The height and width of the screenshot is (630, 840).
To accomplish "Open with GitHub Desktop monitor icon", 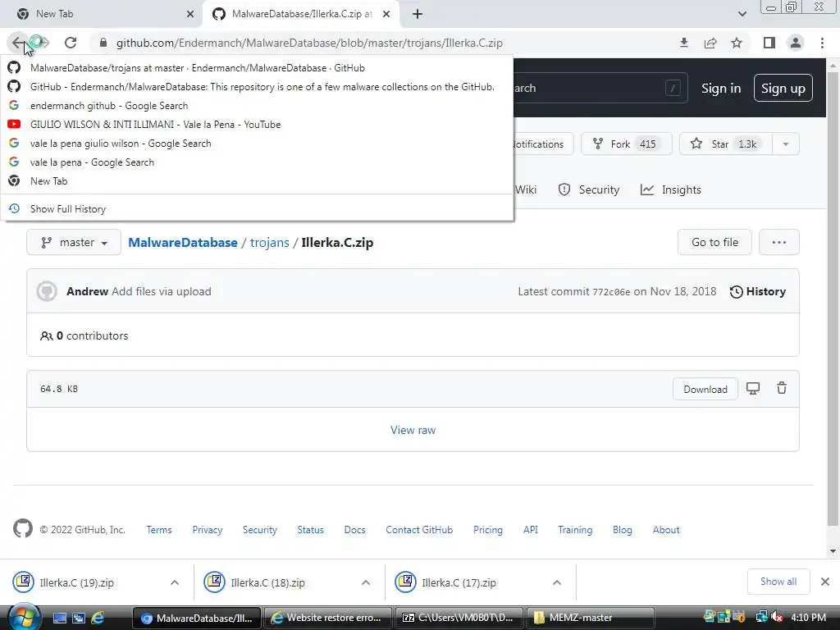I will point(753,389).
